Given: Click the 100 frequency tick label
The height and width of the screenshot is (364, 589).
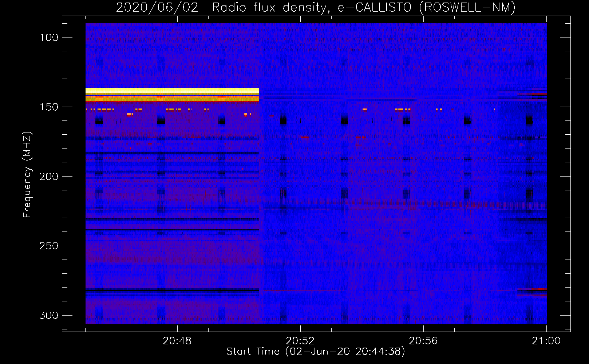Looking at the screenshot, I should (49, 37).
